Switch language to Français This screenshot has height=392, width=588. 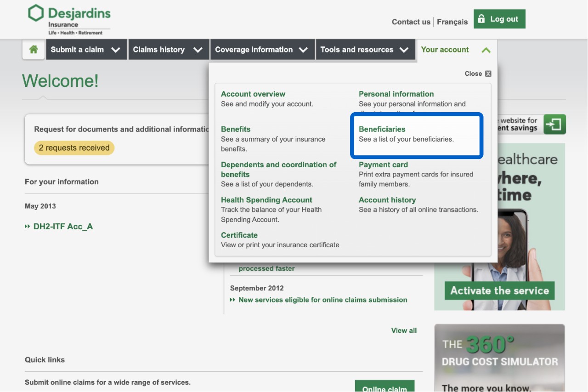pyautogui.click(x=452, y=22)
